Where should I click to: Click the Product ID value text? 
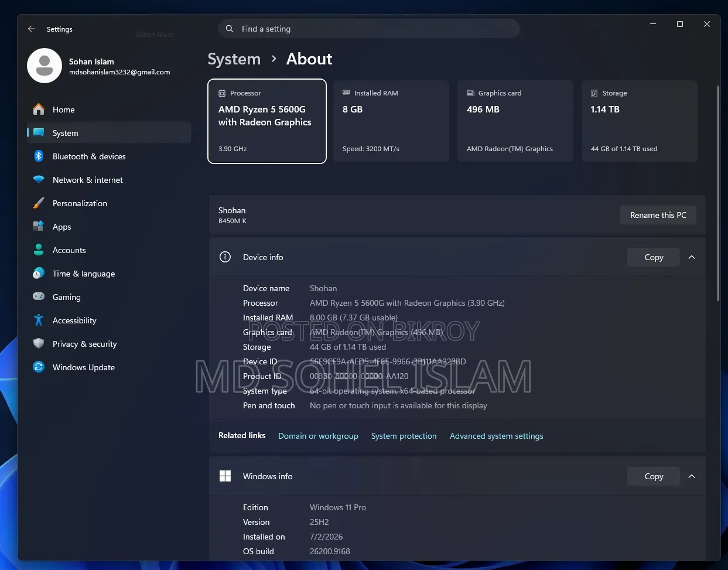(359, 376)
